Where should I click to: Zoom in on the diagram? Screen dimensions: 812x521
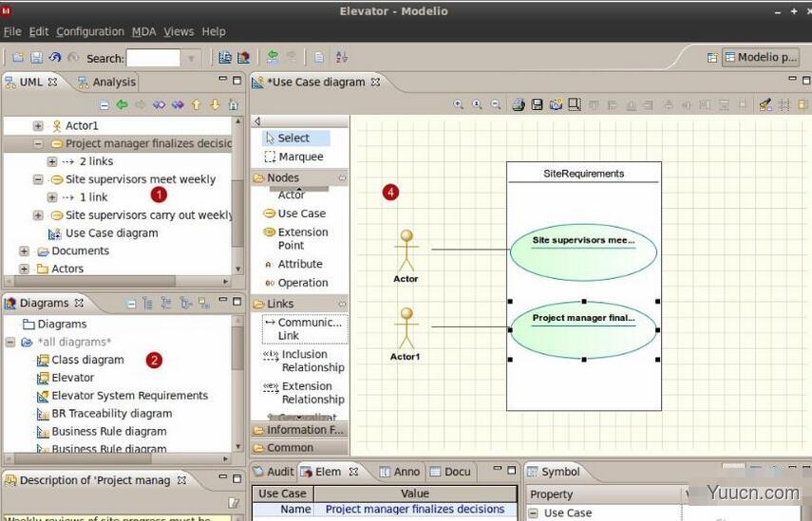[459, 104]
